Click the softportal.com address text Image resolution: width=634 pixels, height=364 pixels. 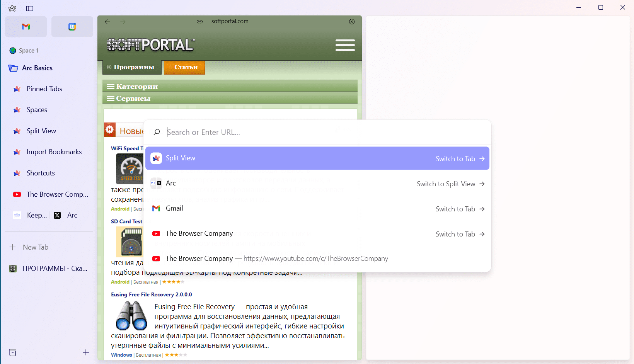[x=230, y=21]
